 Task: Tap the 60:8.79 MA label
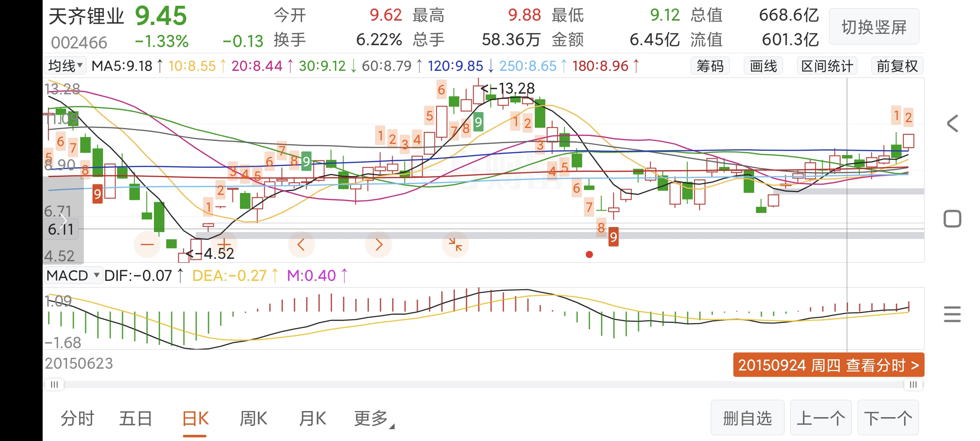392,66
